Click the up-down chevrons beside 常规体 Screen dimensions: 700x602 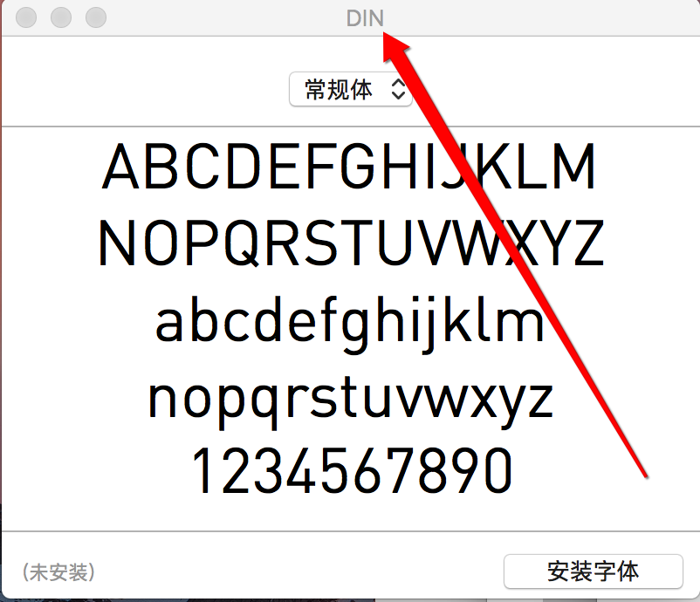click(398, 89)
